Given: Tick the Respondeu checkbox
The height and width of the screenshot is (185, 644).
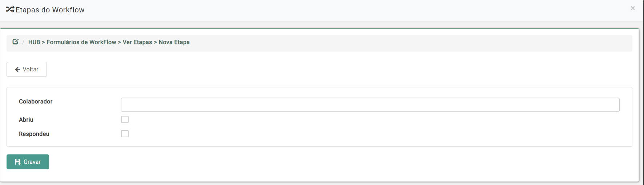Looking at the screenshot, I should pyautogui.click(x=125, y=134).
